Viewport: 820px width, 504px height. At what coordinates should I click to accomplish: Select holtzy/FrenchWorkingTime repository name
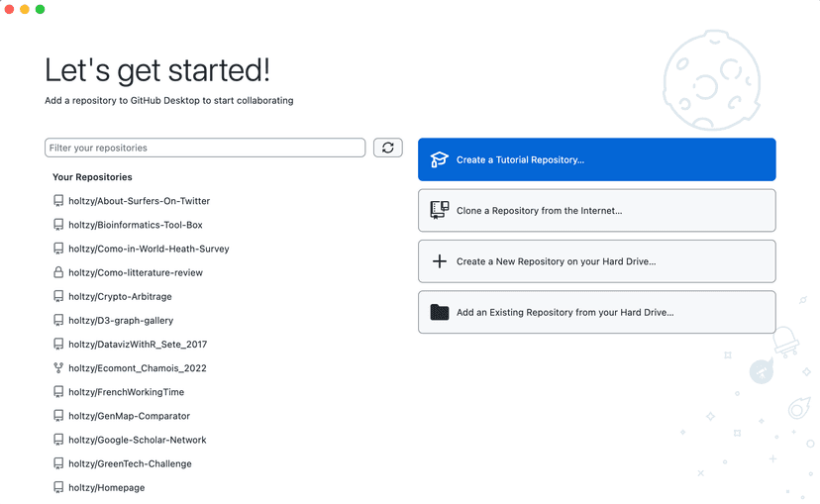tap(126, 392)
